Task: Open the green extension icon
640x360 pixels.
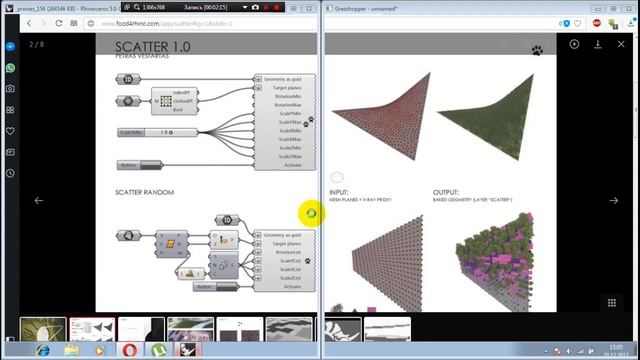Action: [613, 24]
